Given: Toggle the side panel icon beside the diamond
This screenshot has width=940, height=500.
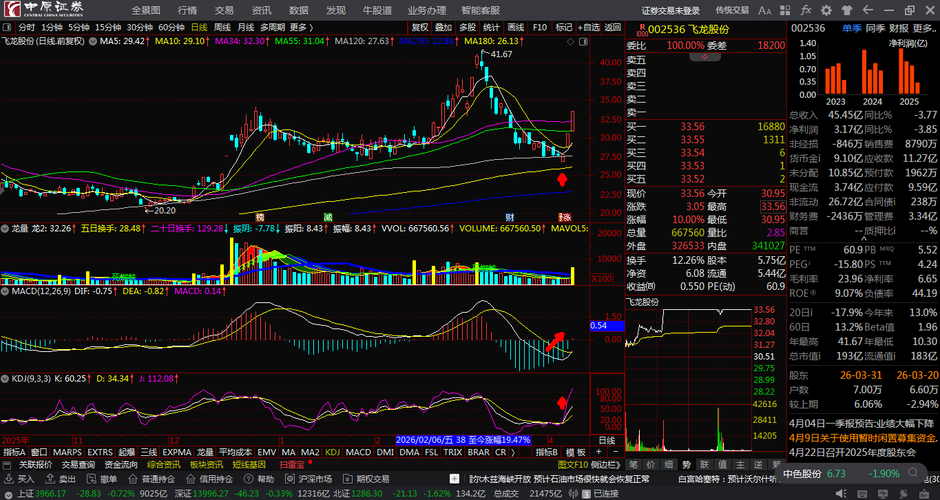Looking at the screenshot, I should coord(583,41).
